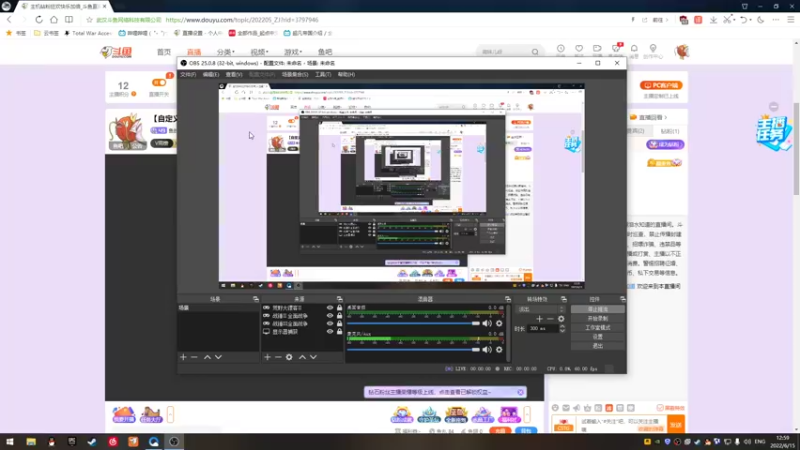
Task: Open the Mic/Aux audio settings gear
Action: 499,349
